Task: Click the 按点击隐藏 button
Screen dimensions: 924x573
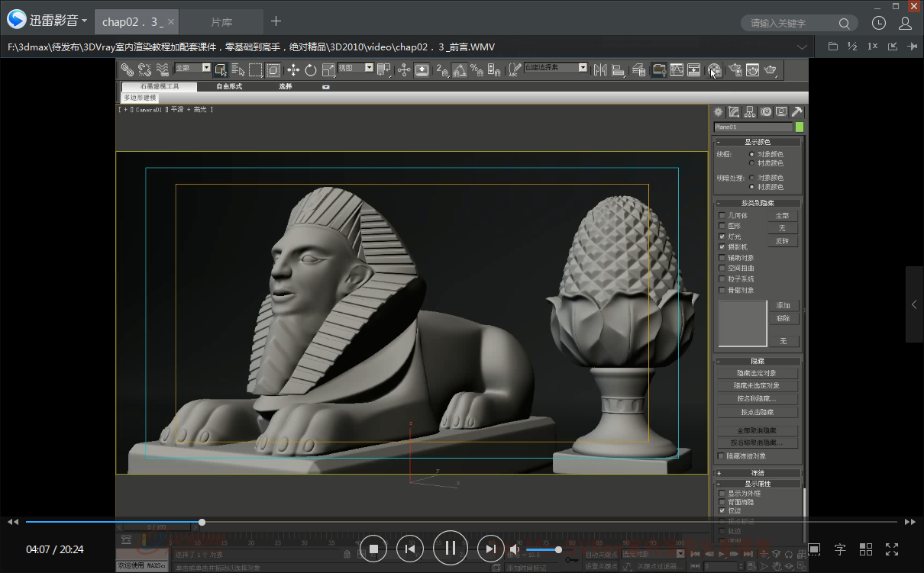Action: tap(757, 412)
